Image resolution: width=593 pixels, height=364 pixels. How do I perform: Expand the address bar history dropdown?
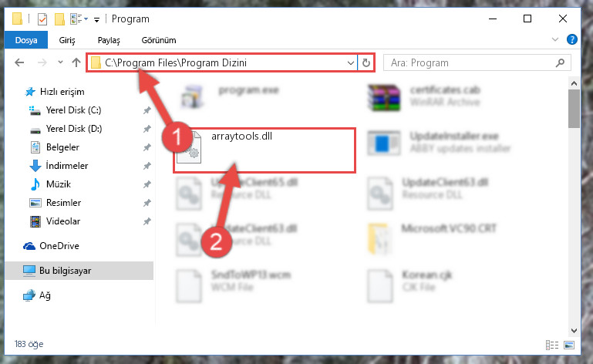click(351, 62)
